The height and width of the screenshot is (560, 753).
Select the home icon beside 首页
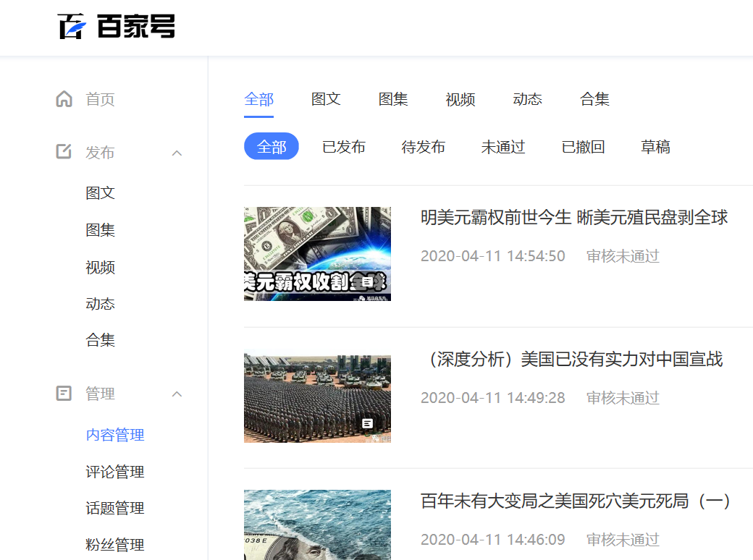point(64,99)
